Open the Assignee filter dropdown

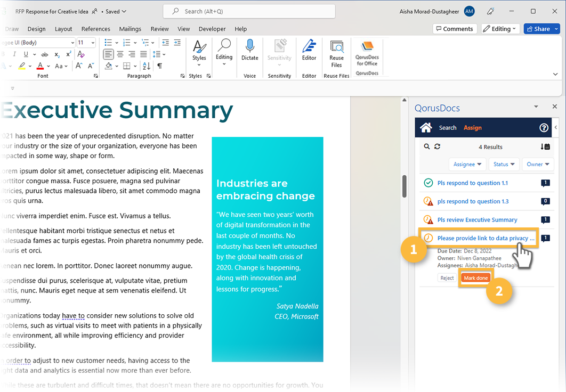(x=467, y=164)
